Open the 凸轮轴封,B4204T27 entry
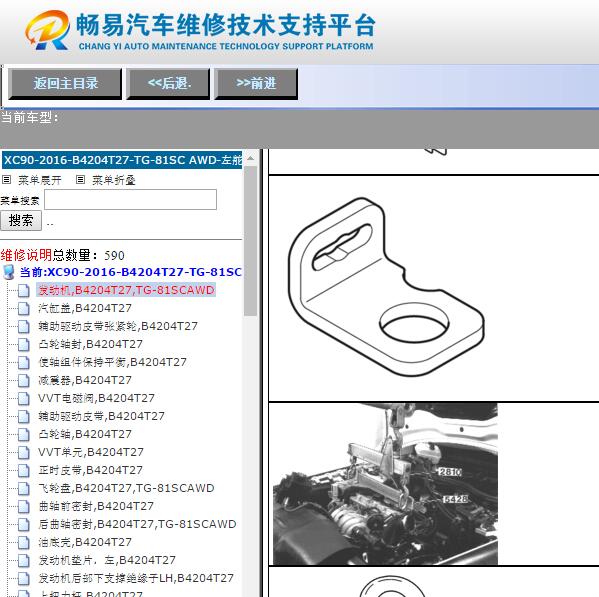This screenshot has height=597, width=599. coord(90,344)
